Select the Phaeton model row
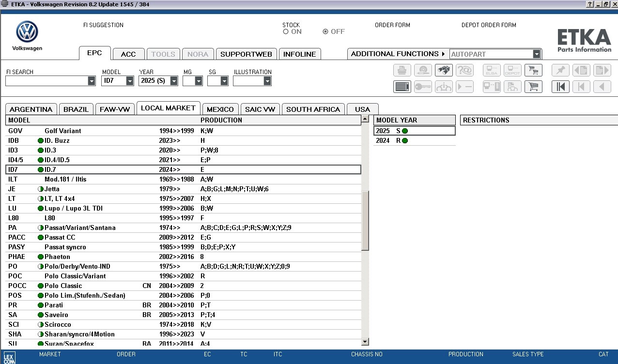The image size is (618, 364). tap(183, 257)
